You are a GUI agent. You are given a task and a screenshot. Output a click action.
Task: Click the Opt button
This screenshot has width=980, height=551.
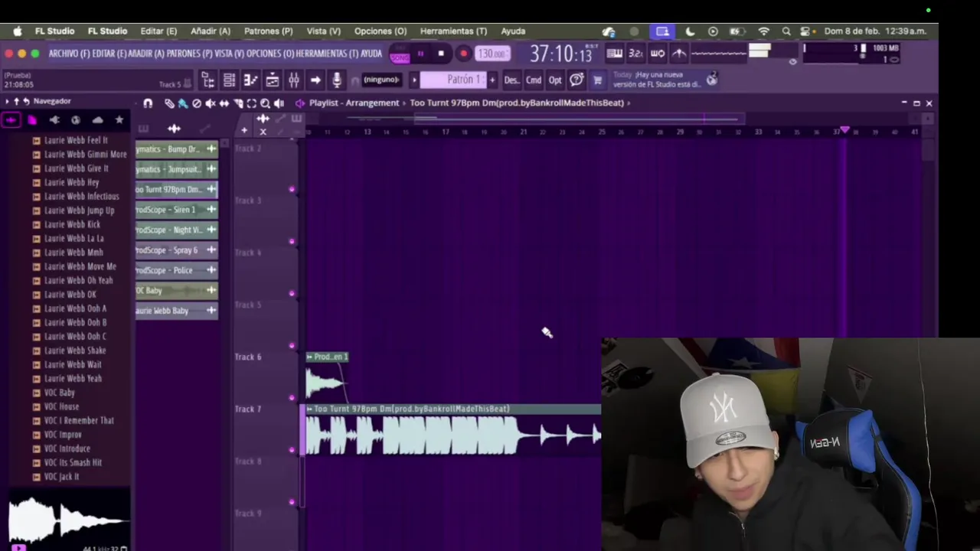pos(555,80)
